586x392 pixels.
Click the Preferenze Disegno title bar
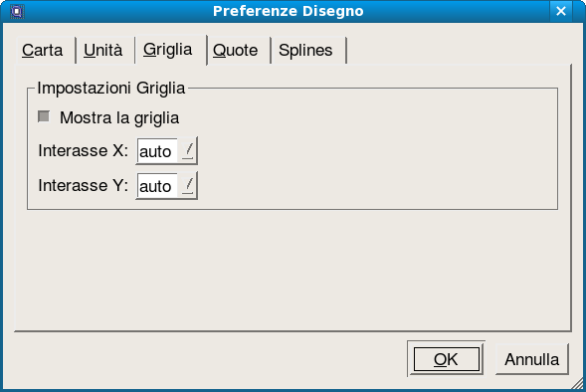pyautogui.click(x=288, y=11)
